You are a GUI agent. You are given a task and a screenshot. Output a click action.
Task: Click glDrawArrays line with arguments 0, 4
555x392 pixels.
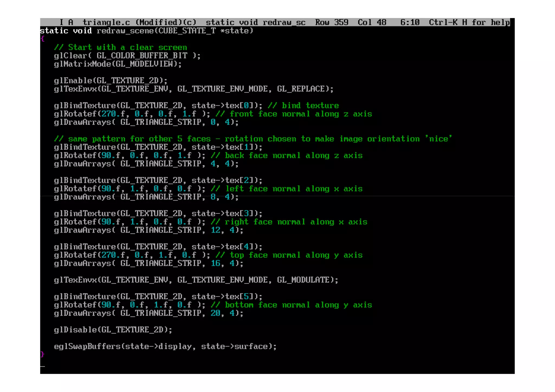(x=146, y=122)
